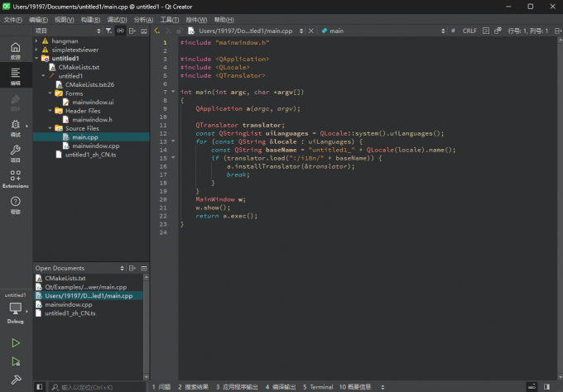Open mainwindow.cpp from Open Documents

coord(69,304)
